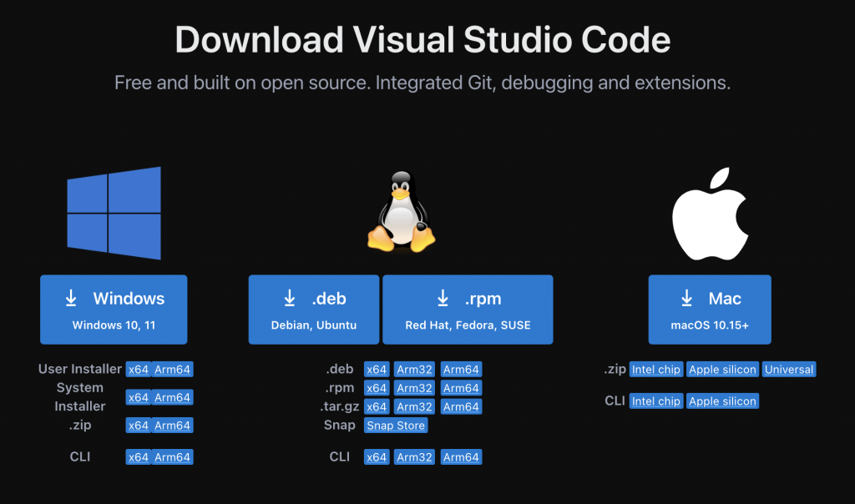Download the .deb package for Debian, Ubuntu
The height and width of the screenshot is (504, 855).
(314, 310)
